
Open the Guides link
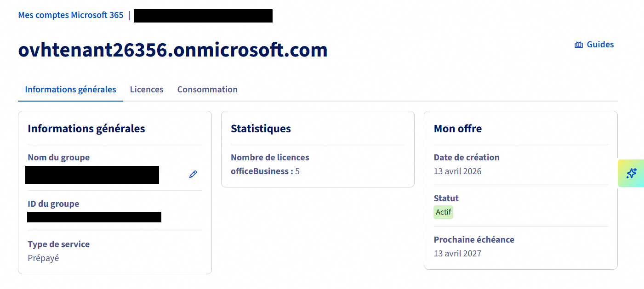tap(600, 45)
